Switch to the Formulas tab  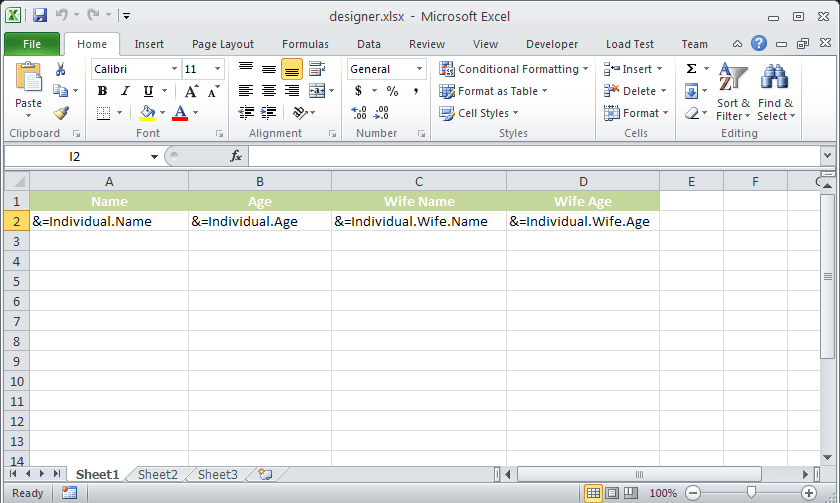305,44
